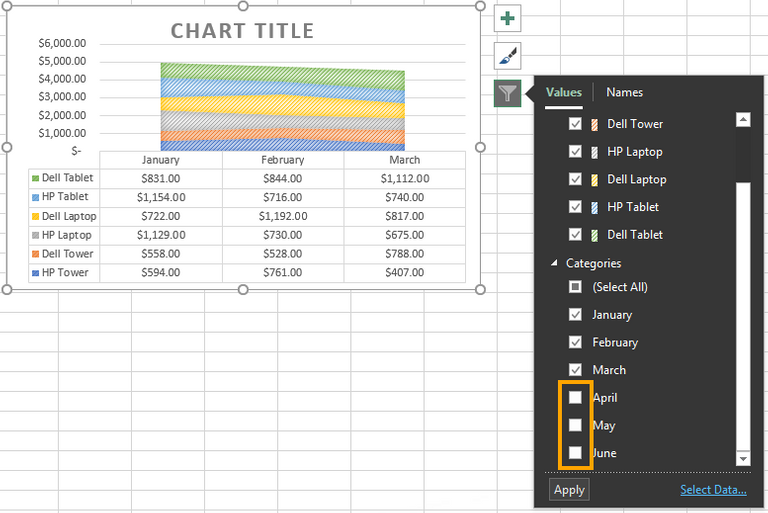Click the Apply button

click(x=569, y=490)
